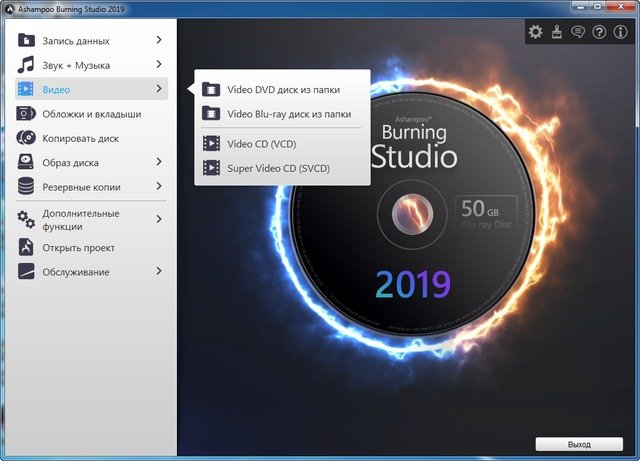
Task: Click the gears icon for Дополнительные функции
Action: 26,219
